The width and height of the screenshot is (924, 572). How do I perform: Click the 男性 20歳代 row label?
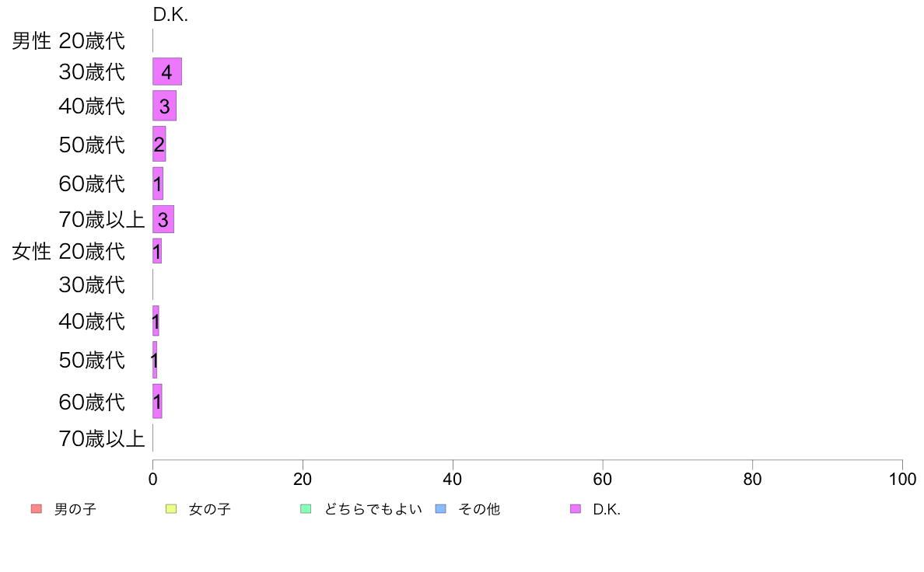point(68,40)
